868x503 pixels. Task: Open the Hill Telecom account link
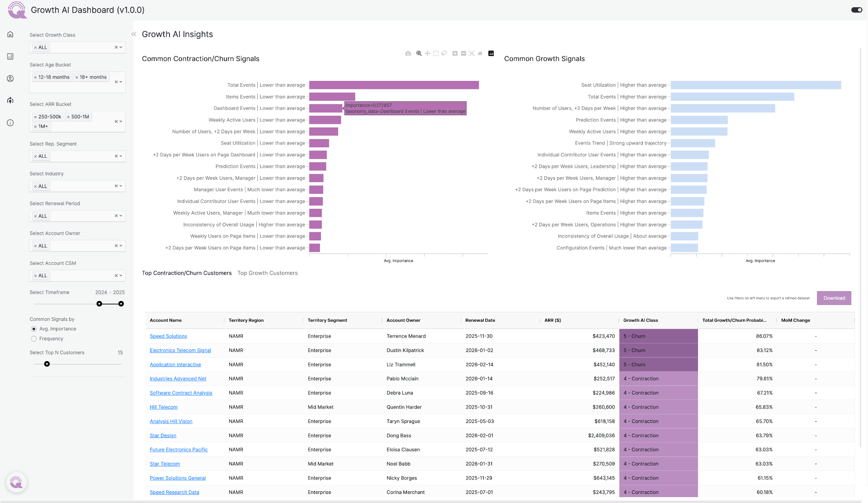click(x=164, y=407)
